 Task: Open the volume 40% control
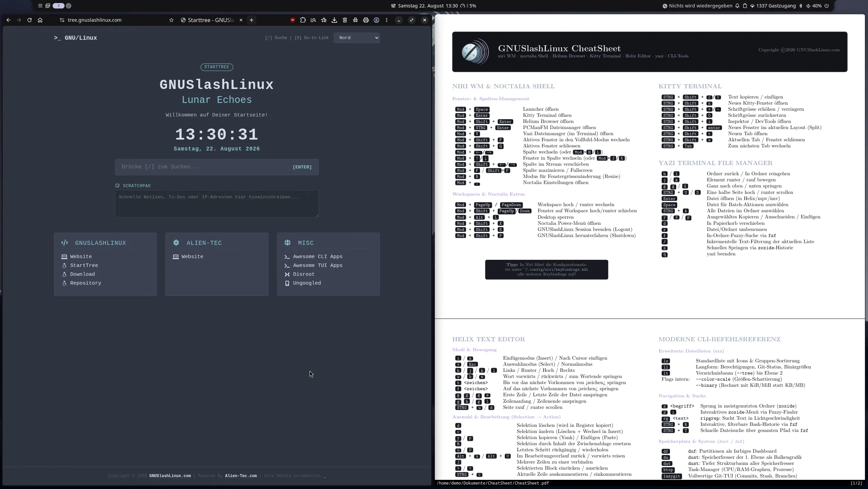(x=813, y=6)
